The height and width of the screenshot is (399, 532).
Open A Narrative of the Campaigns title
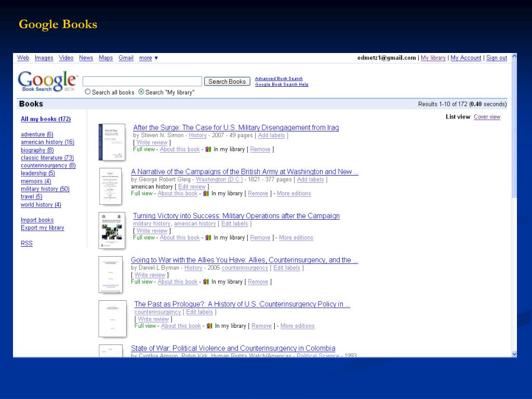tap(245, 171)
